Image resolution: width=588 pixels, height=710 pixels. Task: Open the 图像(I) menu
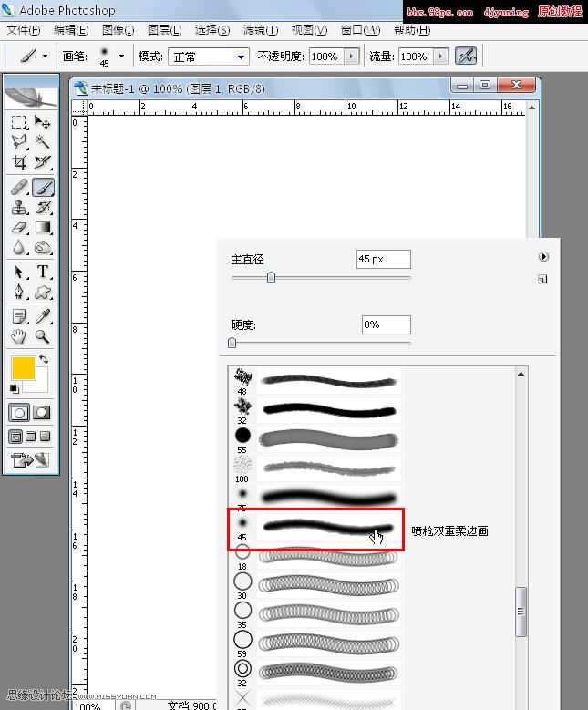119,30
